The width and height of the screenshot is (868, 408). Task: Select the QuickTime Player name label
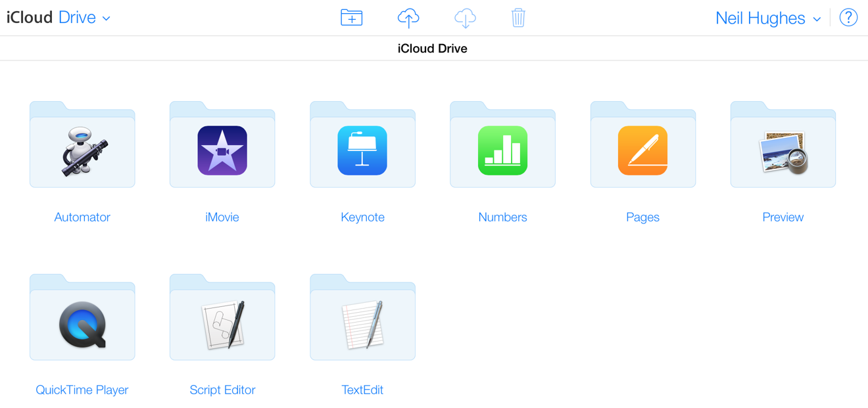[82, 390]
